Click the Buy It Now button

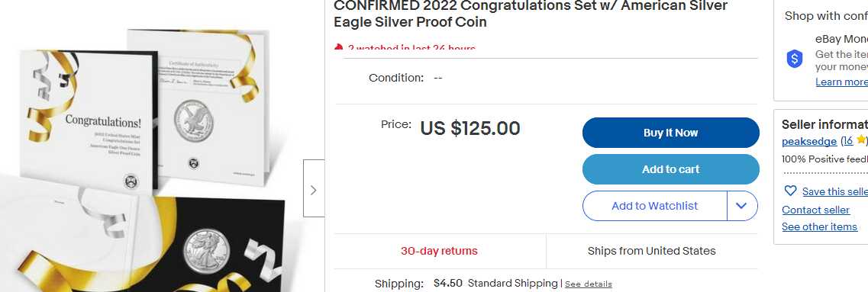pos(670,133)
